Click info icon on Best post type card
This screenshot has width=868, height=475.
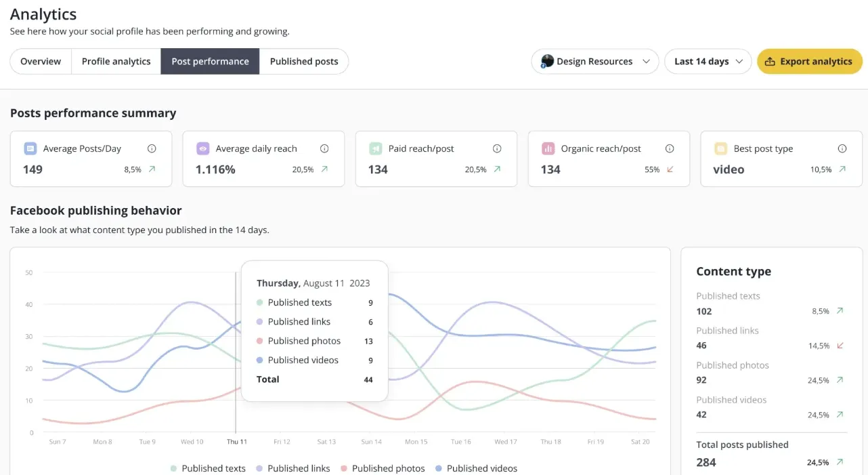click(x=842, y=148)
